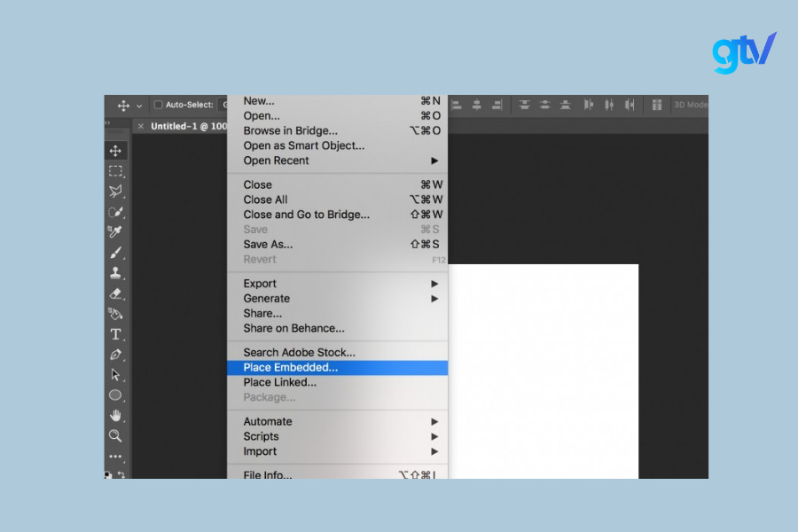The width and height of the screenshot is (798, 532).
Task: Open the Move tool preset dropdown arrow
Action: tap(139, 106)
